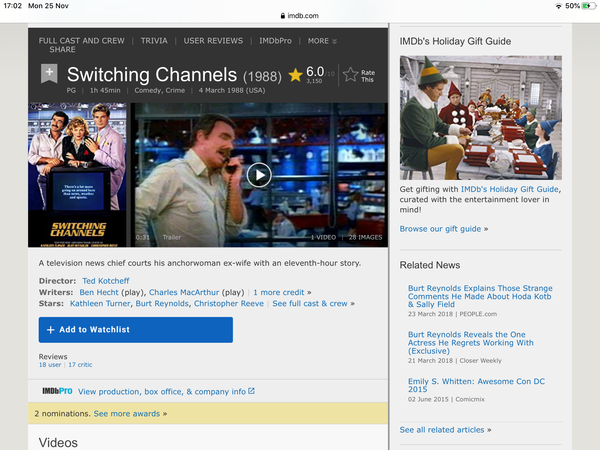Viewport: 600px width, 450px height.
Task: Open the Holiday Gift Guide Elf image
Action: point(481,118)
